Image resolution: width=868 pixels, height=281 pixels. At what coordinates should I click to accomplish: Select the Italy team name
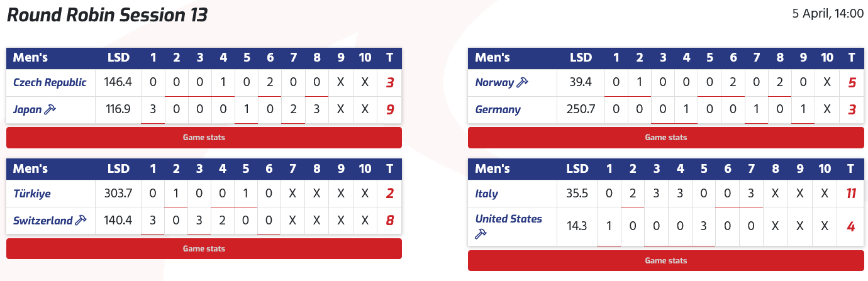point(487,194)
